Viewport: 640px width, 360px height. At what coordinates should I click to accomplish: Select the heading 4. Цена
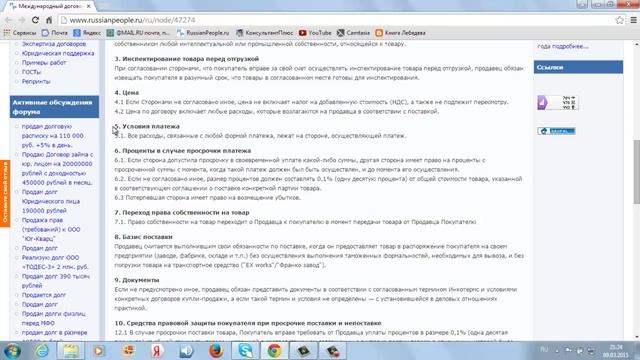pyautogui.click(x=127, y=92)
